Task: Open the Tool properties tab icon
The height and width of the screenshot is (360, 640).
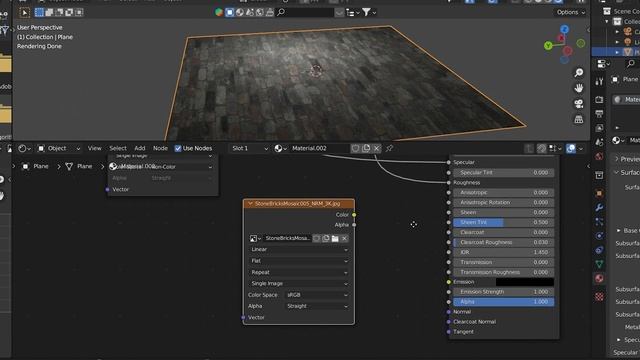Action: [x=599, y=82]
